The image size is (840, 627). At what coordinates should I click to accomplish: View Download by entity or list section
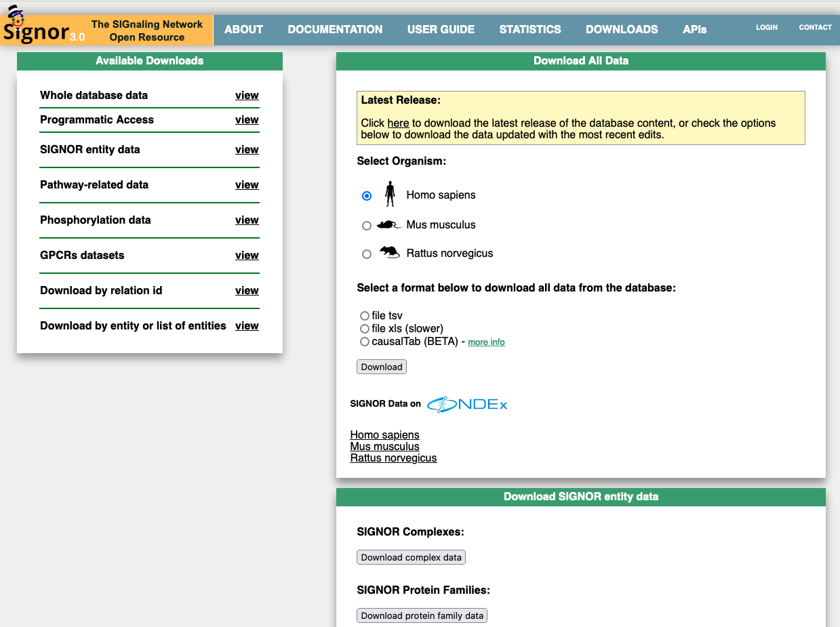(247, 326)
